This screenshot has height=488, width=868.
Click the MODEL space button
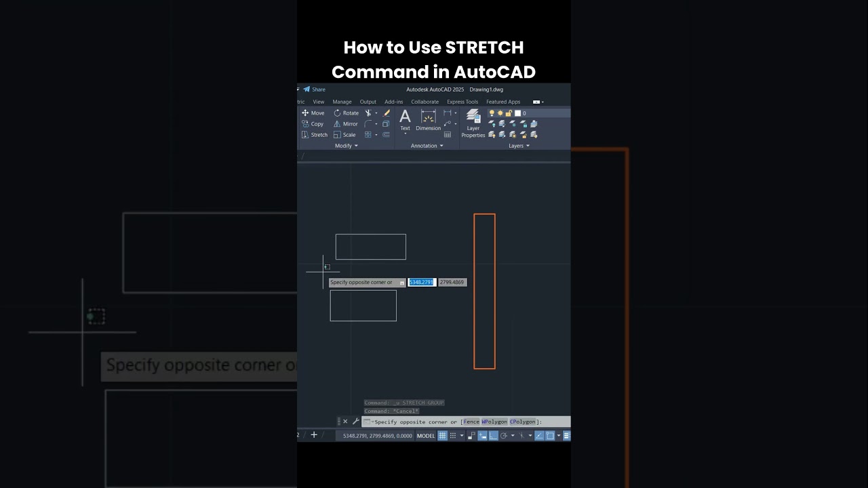[x=426, y=436]
